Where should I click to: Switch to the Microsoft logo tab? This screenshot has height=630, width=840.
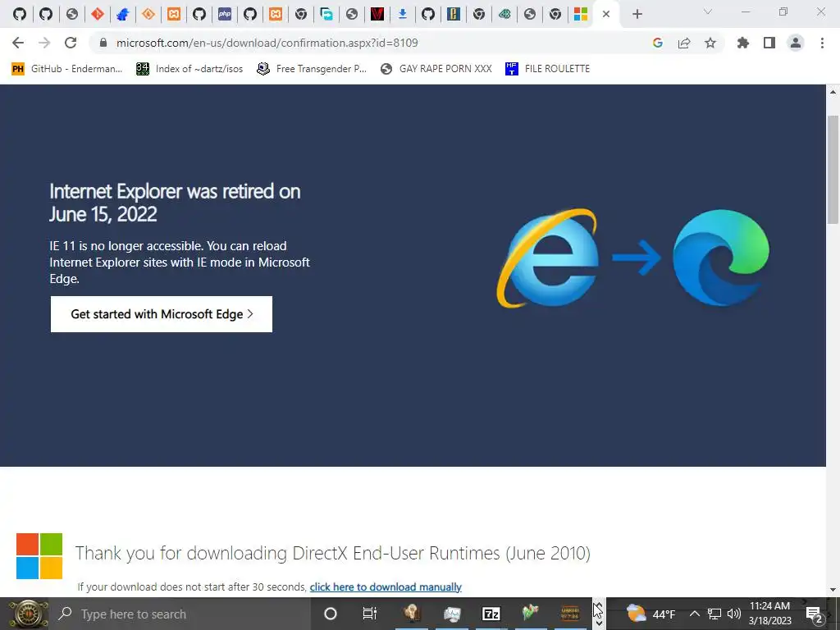[x=580, y=15]
